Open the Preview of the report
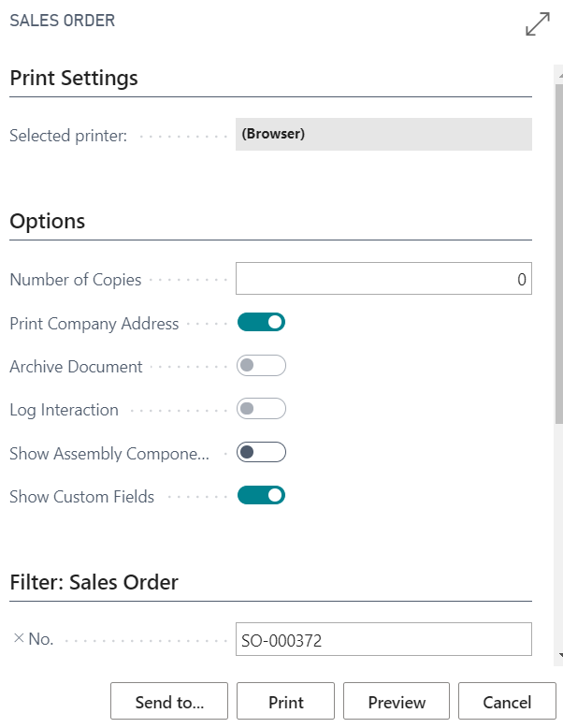 coord(397,702)
